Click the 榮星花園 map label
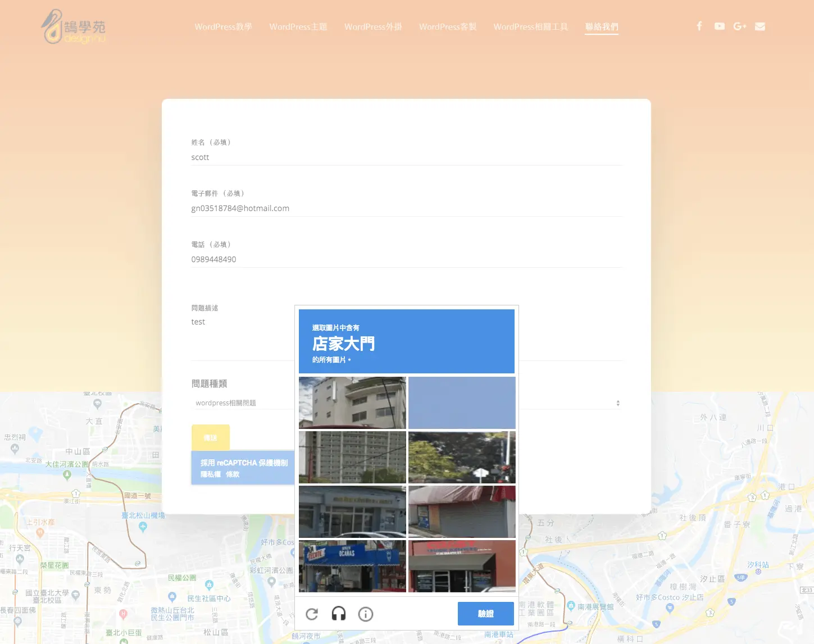This screenshot has width=814, height=644. tap(54, 565)
